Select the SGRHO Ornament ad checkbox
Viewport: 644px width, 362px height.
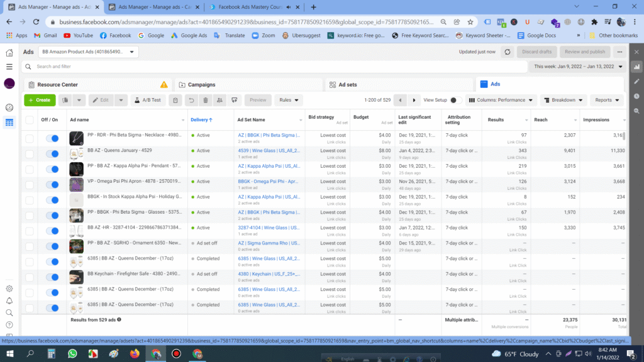coord(30,246)
